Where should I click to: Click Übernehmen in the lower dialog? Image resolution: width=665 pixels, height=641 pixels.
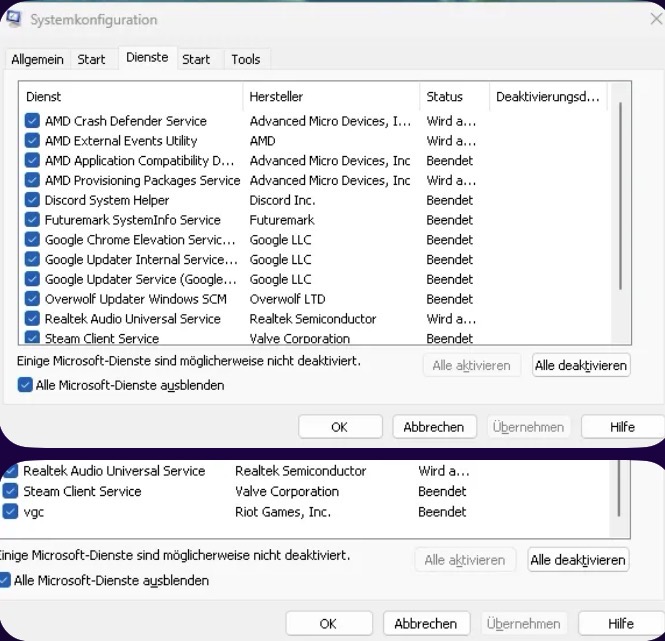pyautogui.click(x=524, y=624)
